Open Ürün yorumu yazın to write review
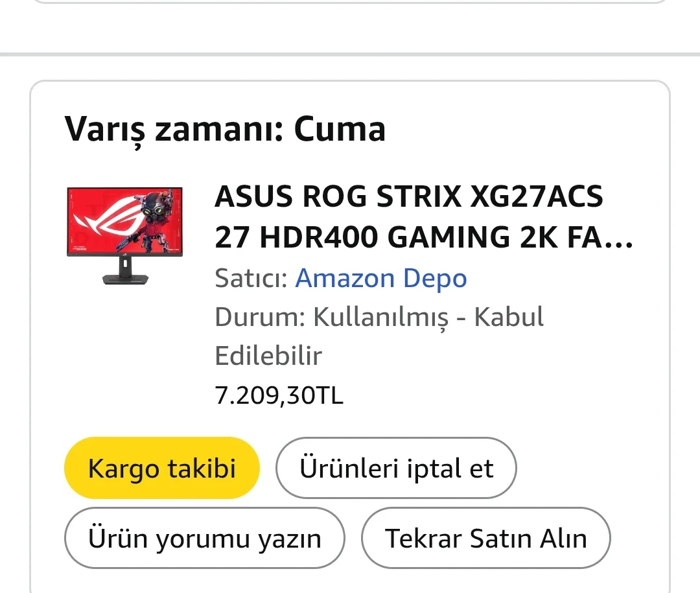 tap(204, 538)
